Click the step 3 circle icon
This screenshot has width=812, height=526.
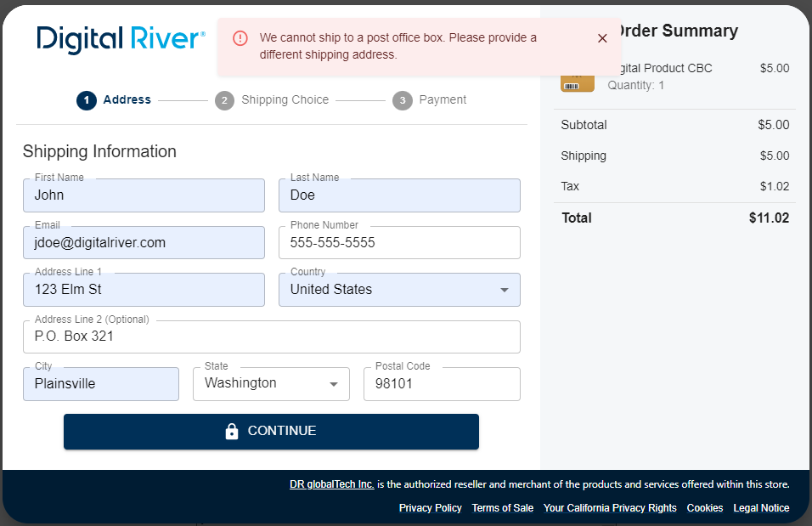(x=402, y=100)
